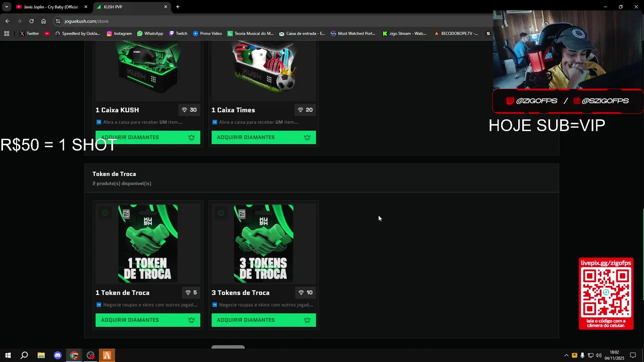The image size is (644, 362).
Task: View site information icon in address bar
Action: point(58,21)
